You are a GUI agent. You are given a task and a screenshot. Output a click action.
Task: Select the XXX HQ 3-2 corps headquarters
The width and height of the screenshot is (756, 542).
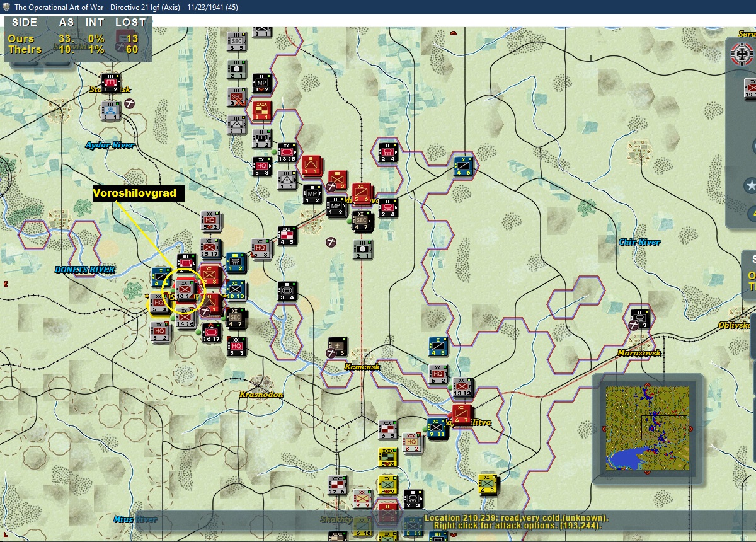413,442
